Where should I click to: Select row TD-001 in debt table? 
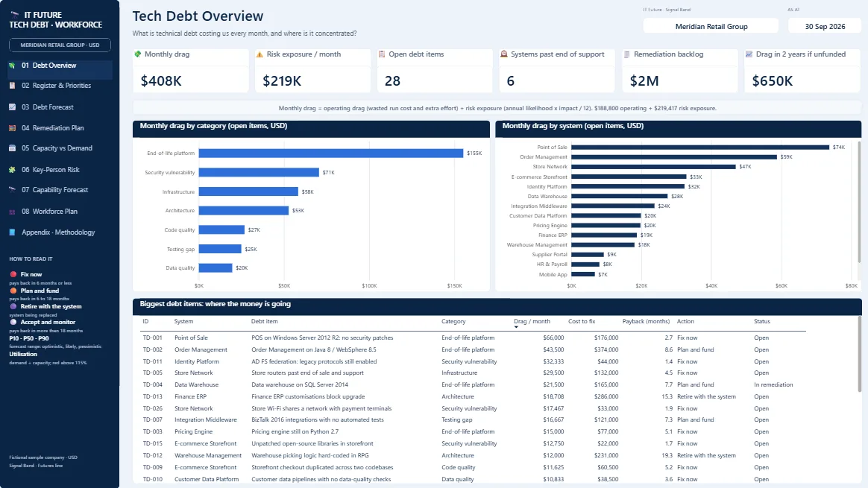[473, 338]
